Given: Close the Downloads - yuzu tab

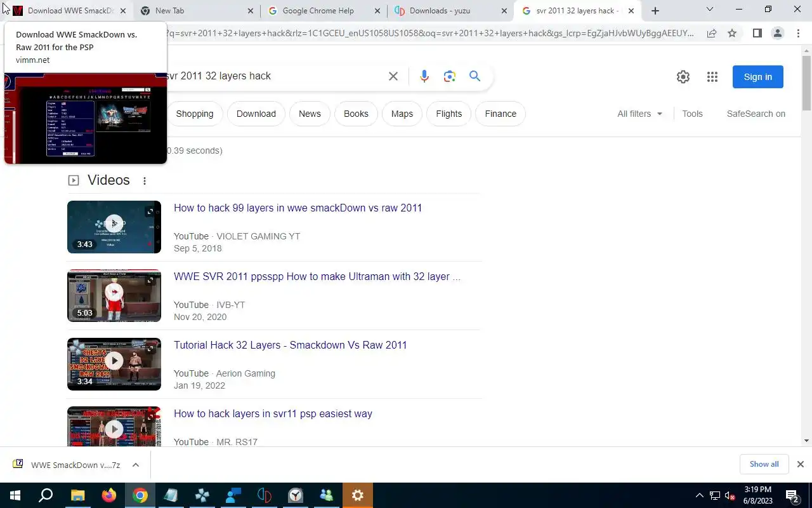Looking at the screenshot, I should [x=504, y=11].
